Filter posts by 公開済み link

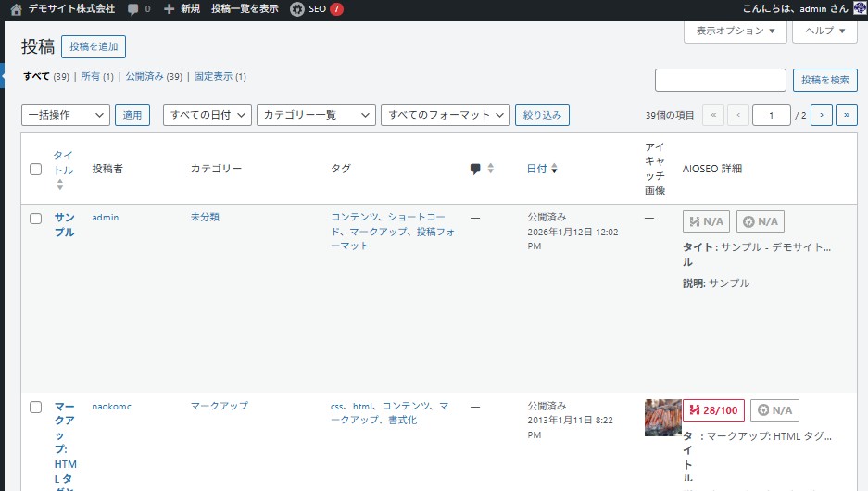click(144, 77)
